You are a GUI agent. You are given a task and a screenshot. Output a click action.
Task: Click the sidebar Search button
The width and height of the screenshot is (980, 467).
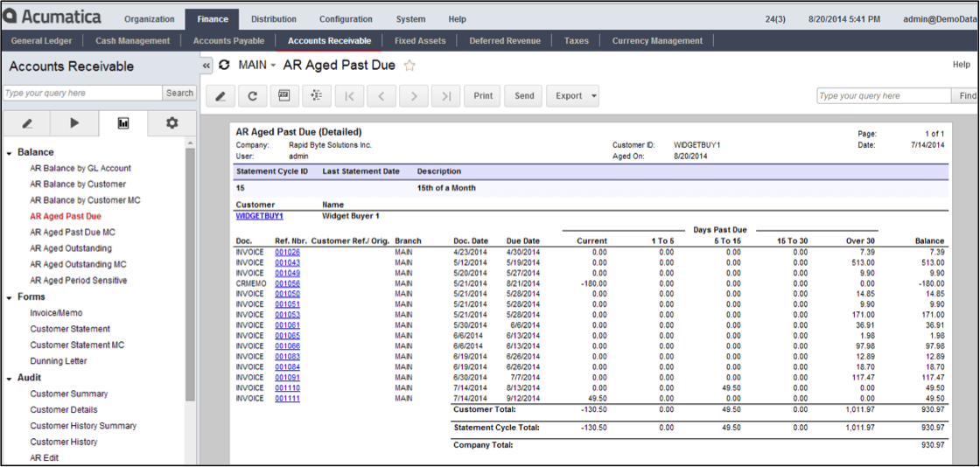tap(179, 93)
